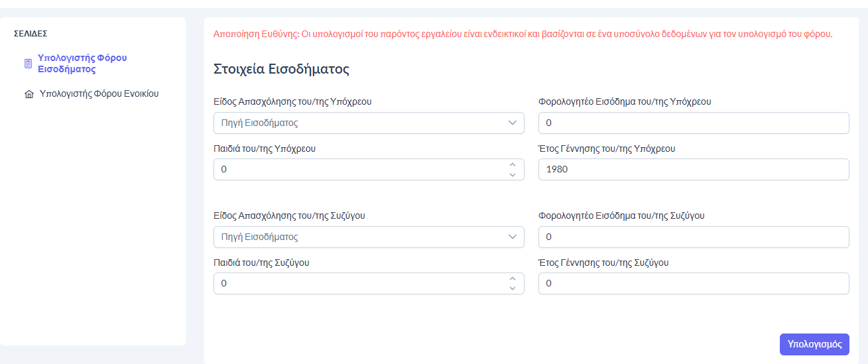Viewport: 868px width, 364px height.
Task: Click the Είδος Απασχόλησης του/της Υπόχρεου label
Action: pyautogui.click(x=292, y=101)
